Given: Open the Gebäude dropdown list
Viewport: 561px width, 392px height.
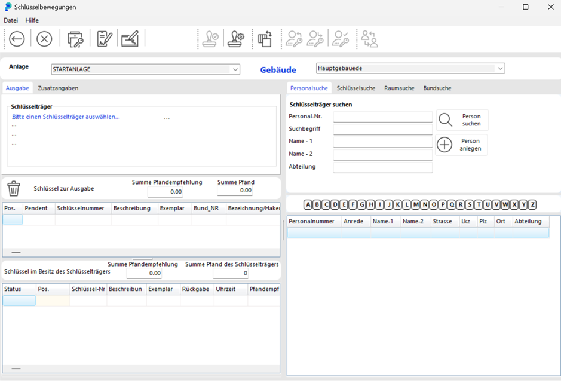Looking at the screenshot, I should click(x=499, y=69).
